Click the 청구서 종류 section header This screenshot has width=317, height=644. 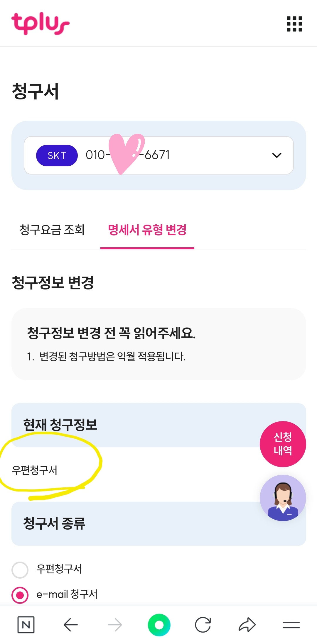[54, 523]
